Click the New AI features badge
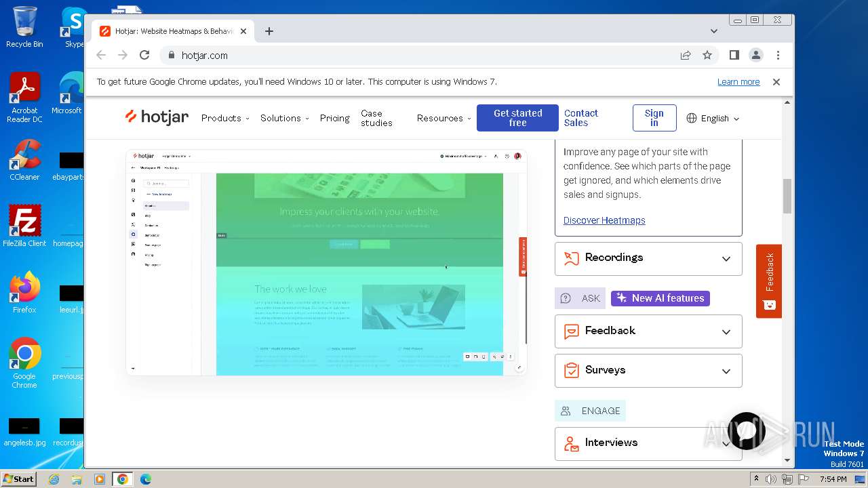The width and height of the screenshot is (868, 488). [660, 298]
